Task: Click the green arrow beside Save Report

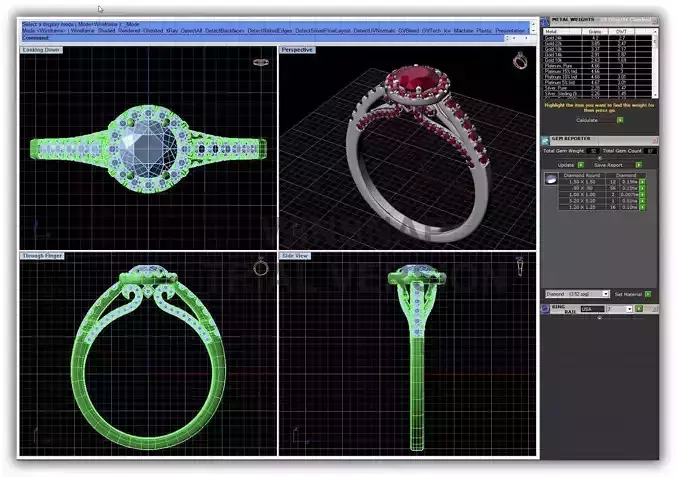Action: (638, 165)
